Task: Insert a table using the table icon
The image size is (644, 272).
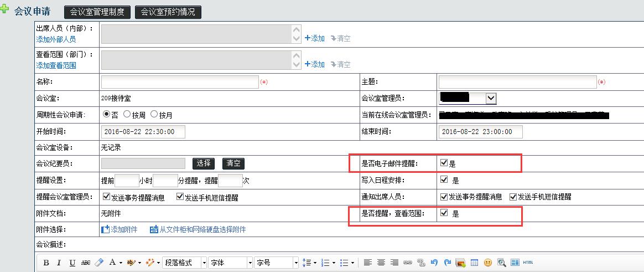Action: point(474,263)
